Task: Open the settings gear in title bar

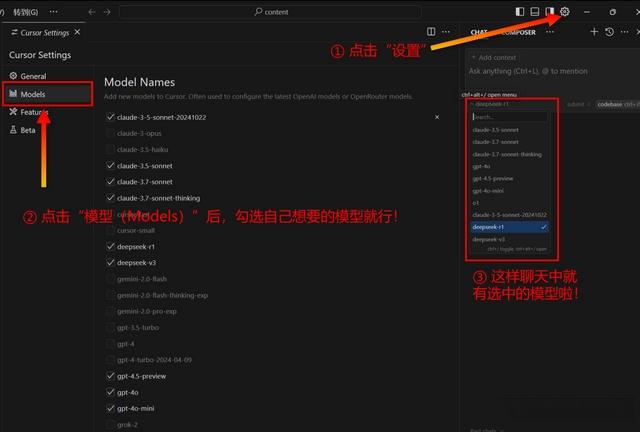Action: coord(565,11)
